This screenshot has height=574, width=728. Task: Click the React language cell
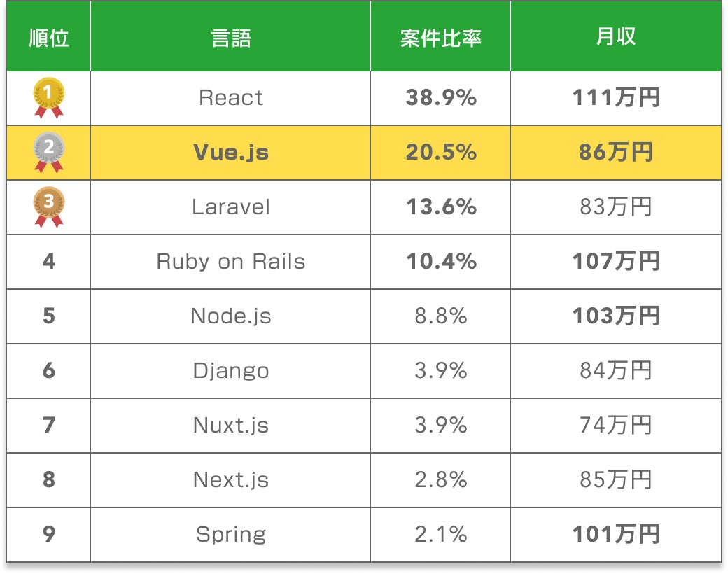(231, 98)
